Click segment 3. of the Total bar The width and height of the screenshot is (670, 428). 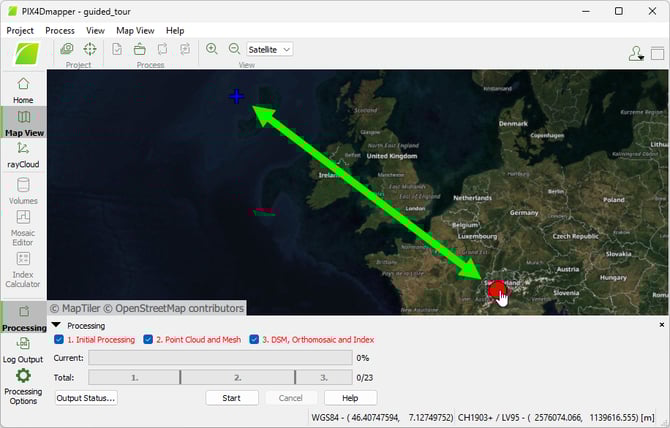(324, 378)
